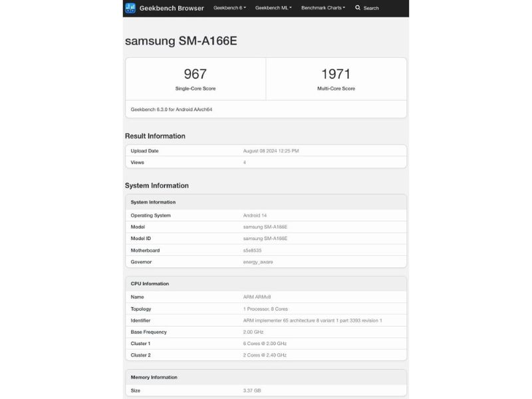This screenshot has width=532, height=399.
Task: Select the 967 Single-Core Score value
Action: pos(196,74)
